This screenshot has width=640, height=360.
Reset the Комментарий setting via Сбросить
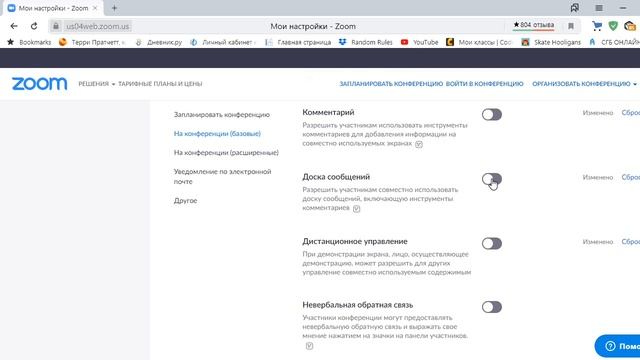[631, 113]
